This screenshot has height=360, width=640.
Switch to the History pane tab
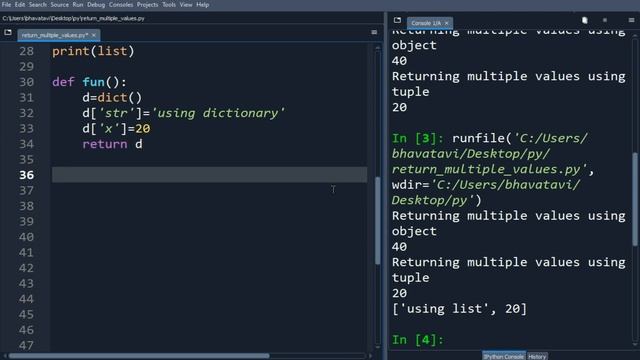point(537,356)
